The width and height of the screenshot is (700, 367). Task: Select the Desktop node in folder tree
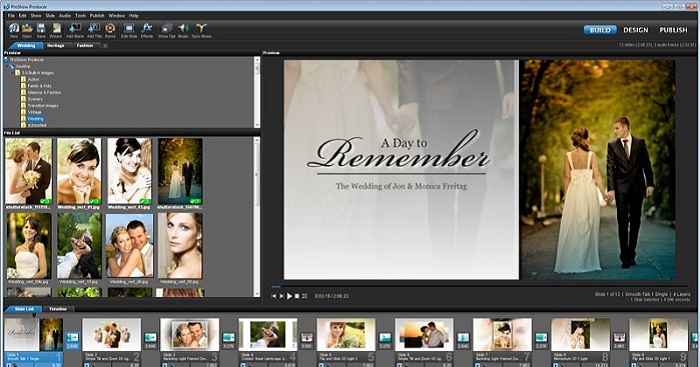[24, 66]
